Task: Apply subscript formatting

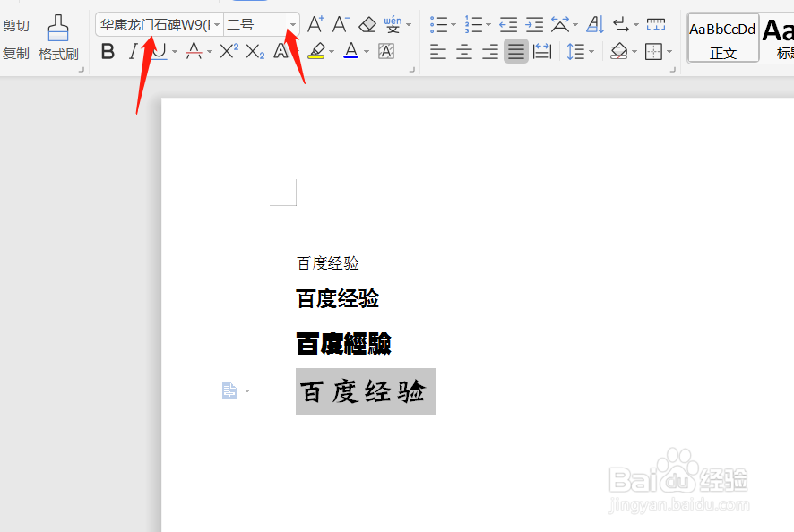Action: 255,51
